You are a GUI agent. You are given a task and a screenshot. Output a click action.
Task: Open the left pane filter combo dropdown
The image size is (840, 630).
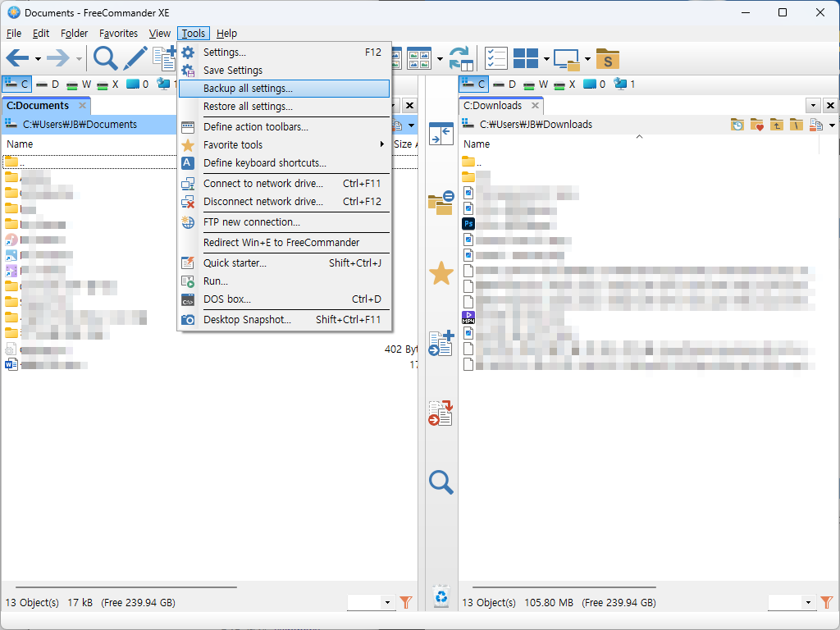point(388,603)
